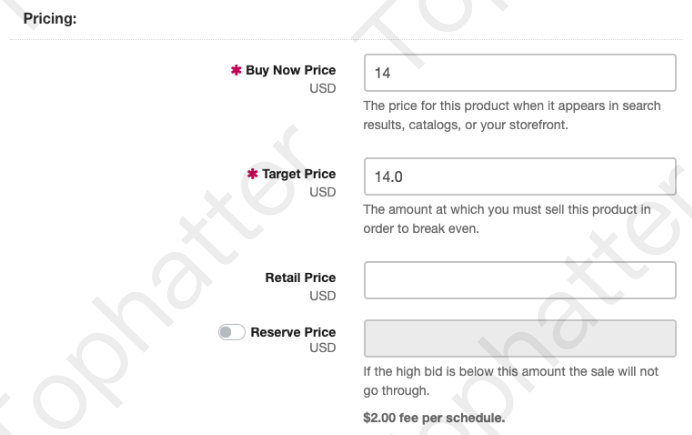Click the USD text under Buy Now Price
This screenshot has width=692, height=435.
click(322, 88)
